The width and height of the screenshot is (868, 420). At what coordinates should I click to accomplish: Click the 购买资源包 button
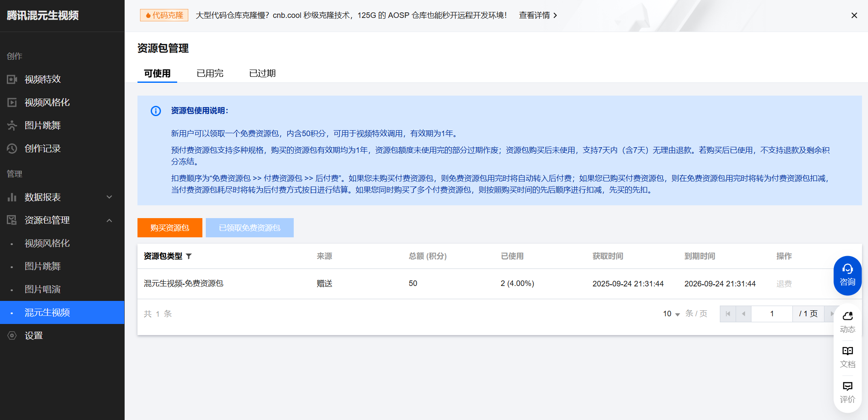tap(170, 227)
